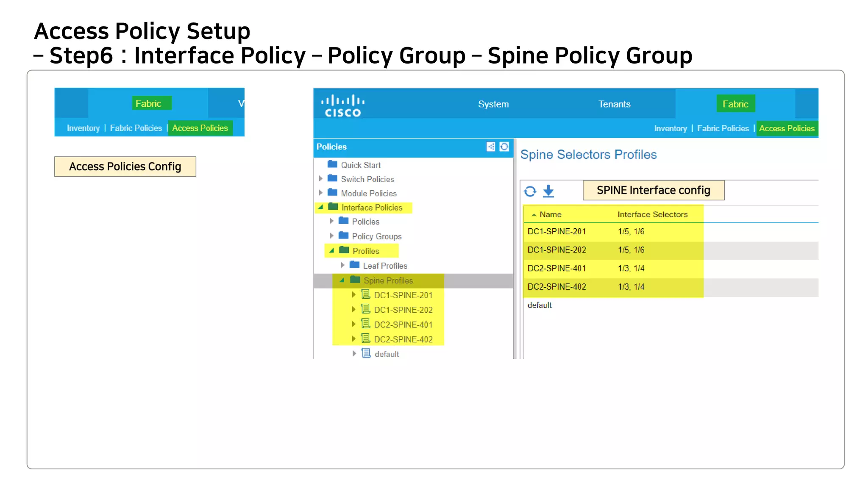Click the refresh icon in Policies panel header
The image size is (868, 488).
pos(504,147)
